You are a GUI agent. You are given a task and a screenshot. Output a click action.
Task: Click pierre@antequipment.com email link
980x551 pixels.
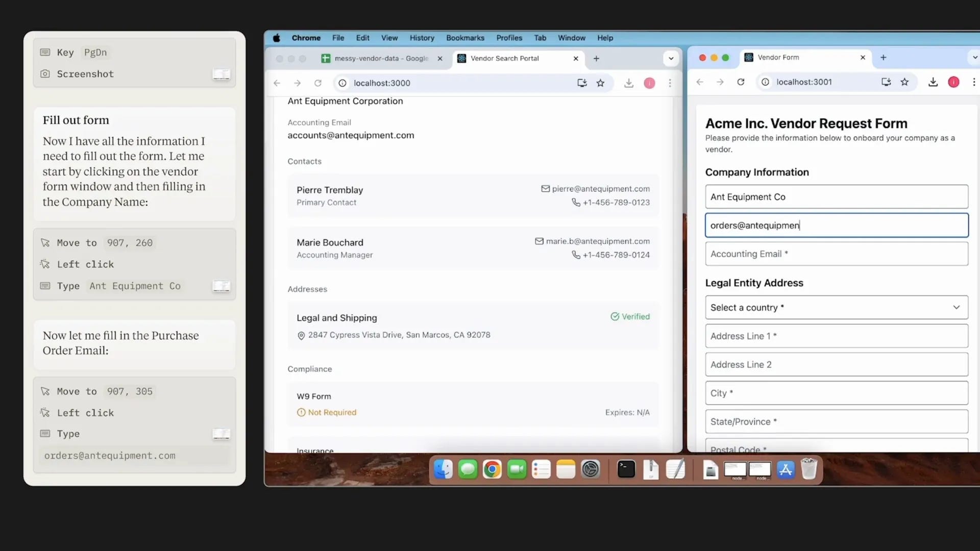tap(600, 189)
